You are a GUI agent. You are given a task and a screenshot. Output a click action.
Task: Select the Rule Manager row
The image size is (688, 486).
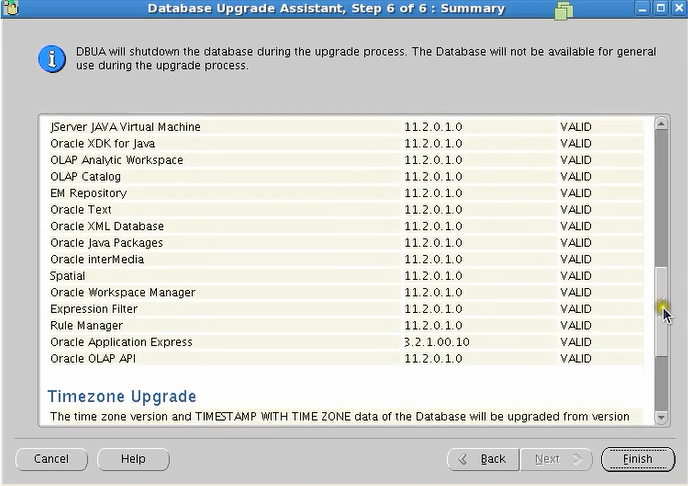[346, 325]
